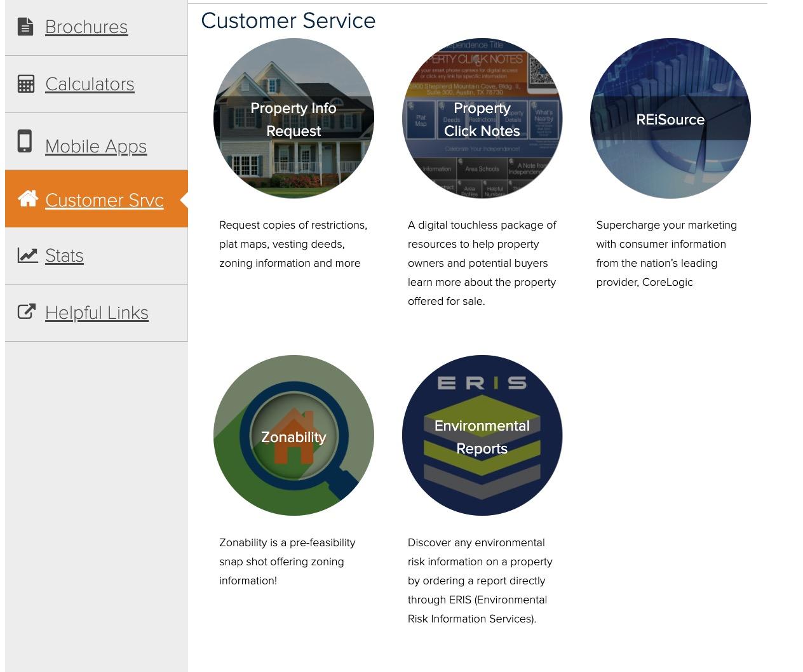This screenshot has height=672, width=803.
Task: Click the Brochures document icon
Action: point(25,27)
